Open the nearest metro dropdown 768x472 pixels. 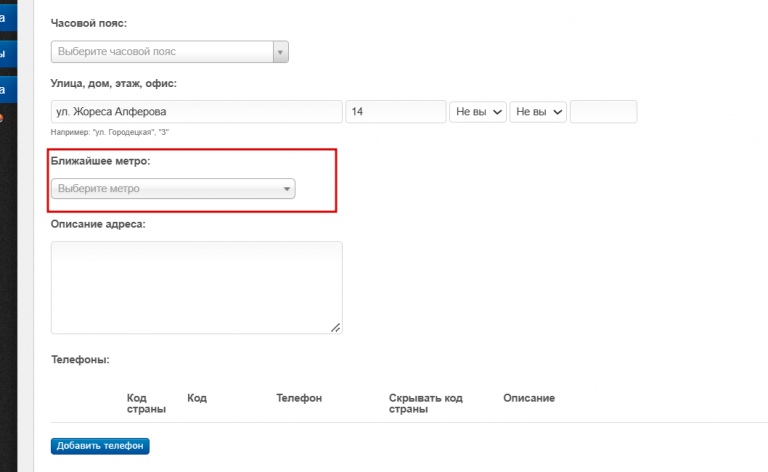click(x=173, y=189)
